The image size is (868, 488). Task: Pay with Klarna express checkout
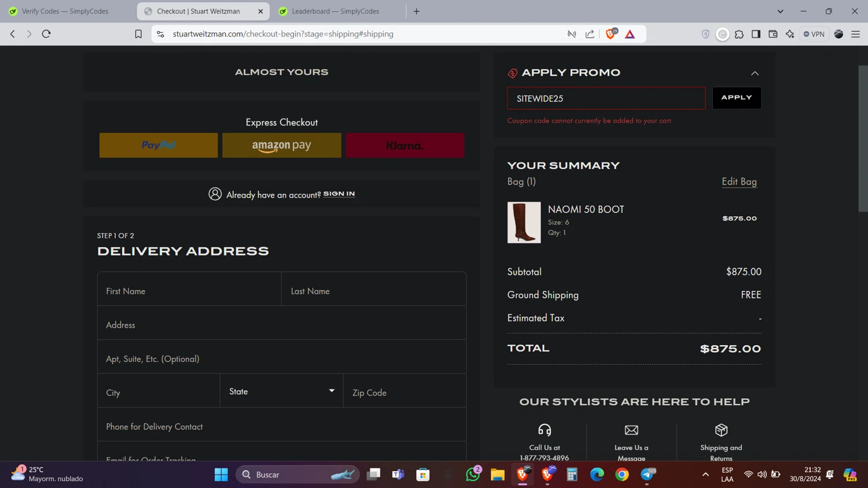coord(405,145)
